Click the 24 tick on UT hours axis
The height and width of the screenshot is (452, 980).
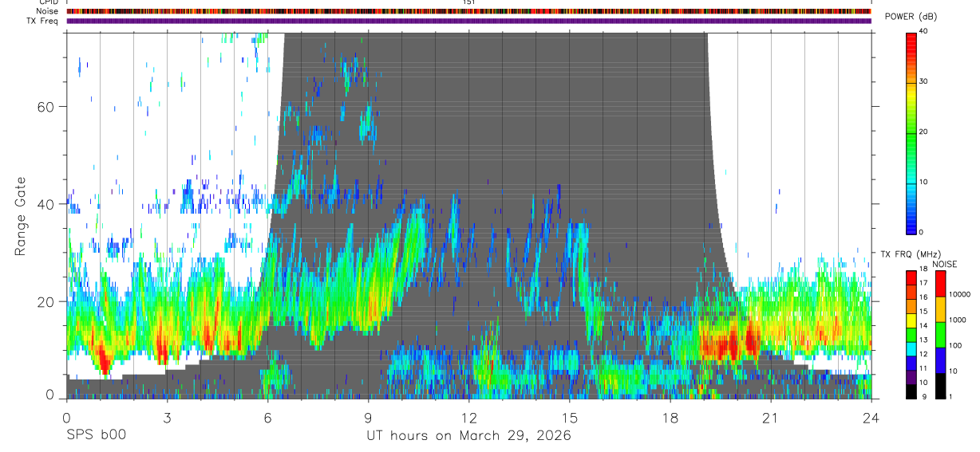[x=871, y=417]
